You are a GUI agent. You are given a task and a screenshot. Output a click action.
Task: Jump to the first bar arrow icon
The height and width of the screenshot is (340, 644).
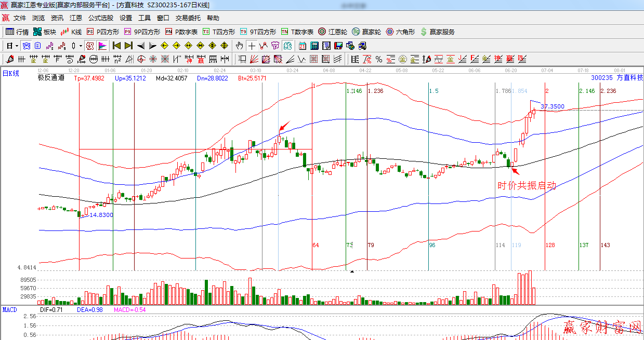click(x=116, y=45)
